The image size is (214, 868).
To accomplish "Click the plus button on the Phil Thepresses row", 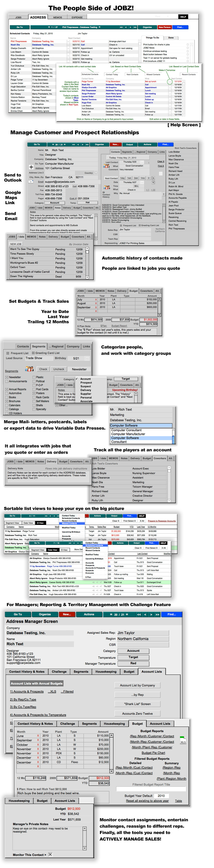I will [69, 41].
